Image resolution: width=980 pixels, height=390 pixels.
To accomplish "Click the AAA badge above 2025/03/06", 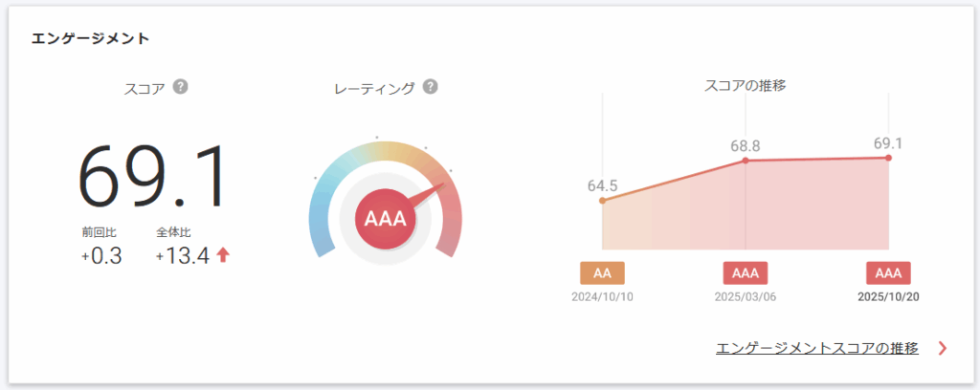I will pos(746,272).
